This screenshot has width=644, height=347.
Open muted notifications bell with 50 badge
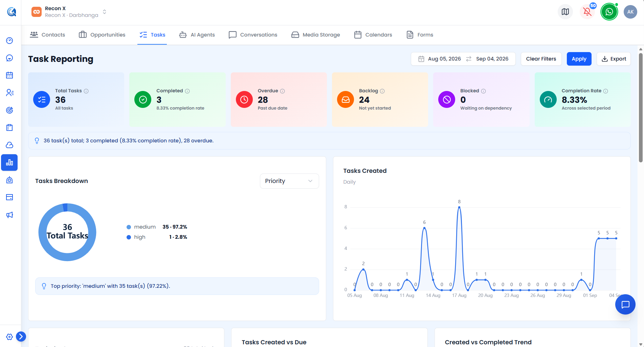tap(587, 12)
